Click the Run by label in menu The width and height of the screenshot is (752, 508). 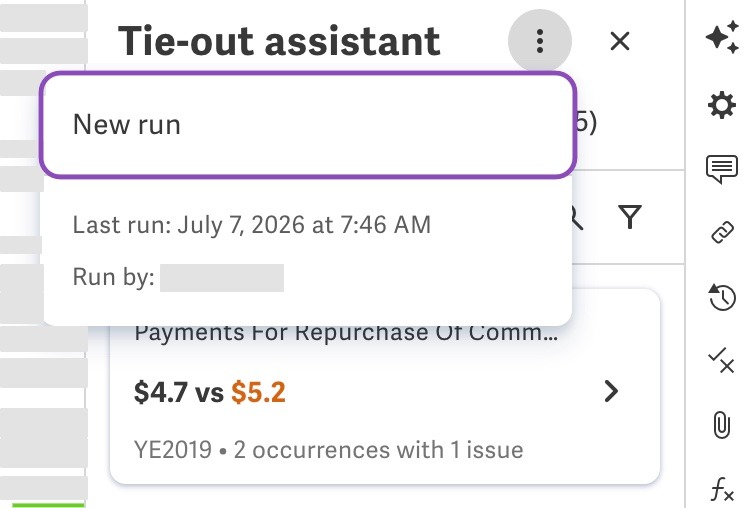[x=114, y=277]
